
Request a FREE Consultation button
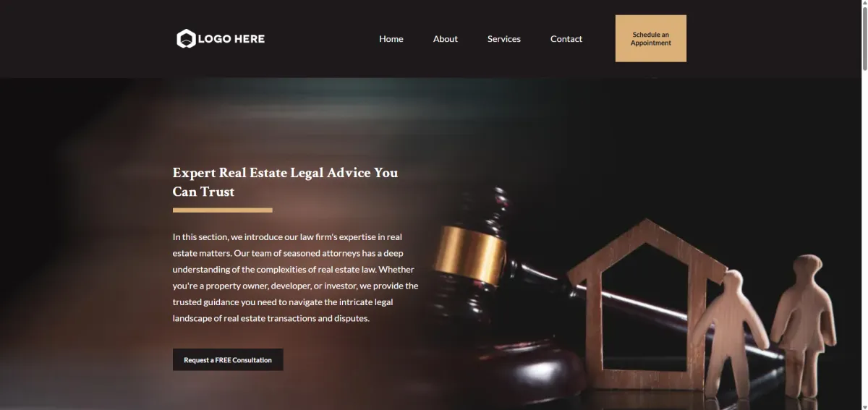pos(228,359)
